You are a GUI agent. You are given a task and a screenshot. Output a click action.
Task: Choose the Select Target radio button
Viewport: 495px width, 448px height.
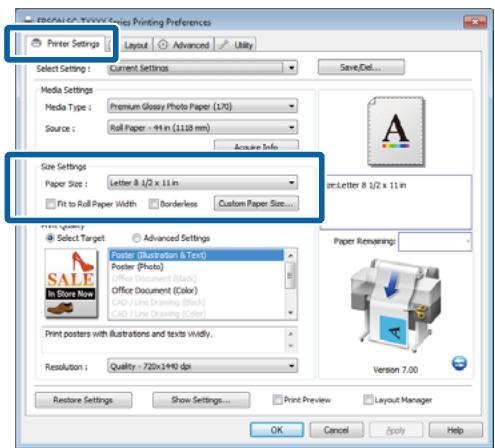pos(50,238)
